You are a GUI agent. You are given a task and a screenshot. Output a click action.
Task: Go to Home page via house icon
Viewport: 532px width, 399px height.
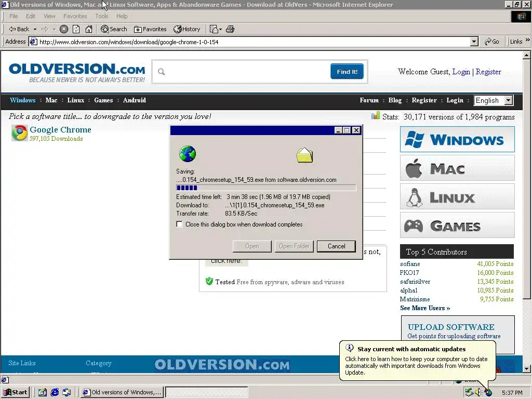[x=88, y=29]
